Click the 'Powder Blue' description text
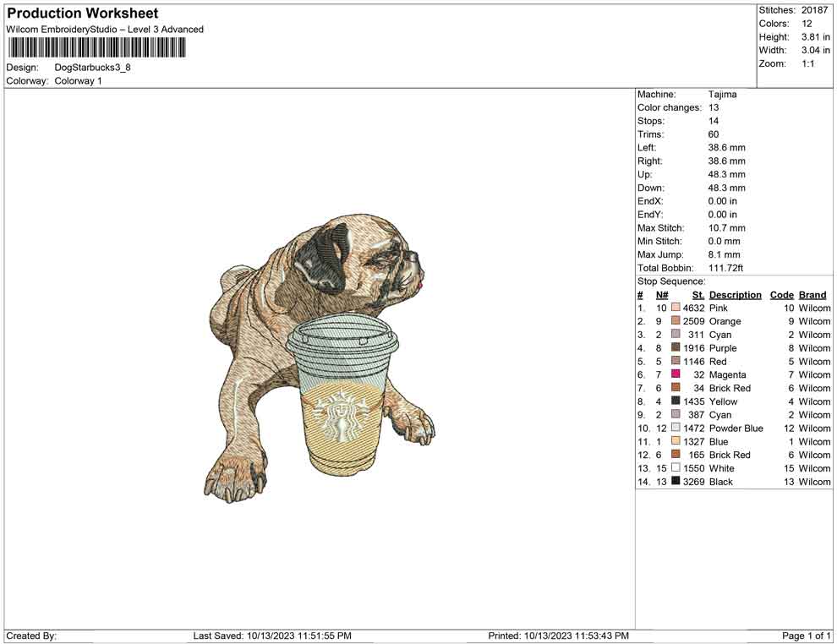Screen dimensions: 837x644 [736, 428]
